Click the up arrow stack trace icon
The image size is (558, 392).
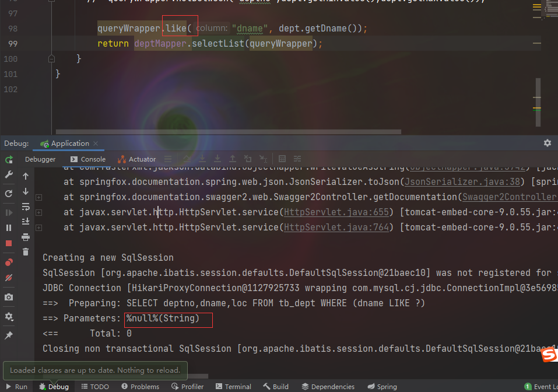click(x=26, y=176)
